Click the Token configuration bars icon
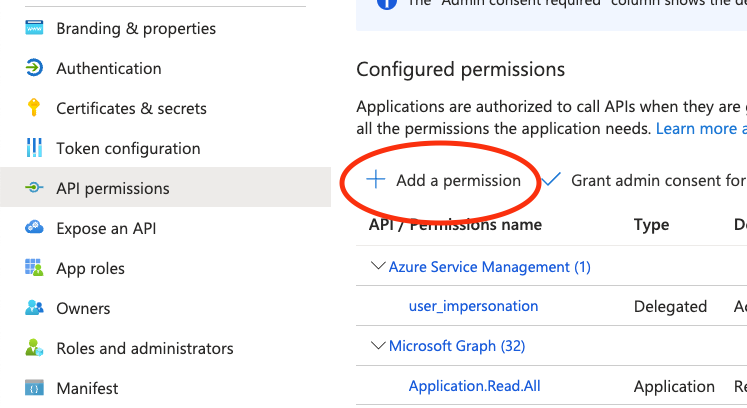The image size is (747, 408). tap(34, 148)
